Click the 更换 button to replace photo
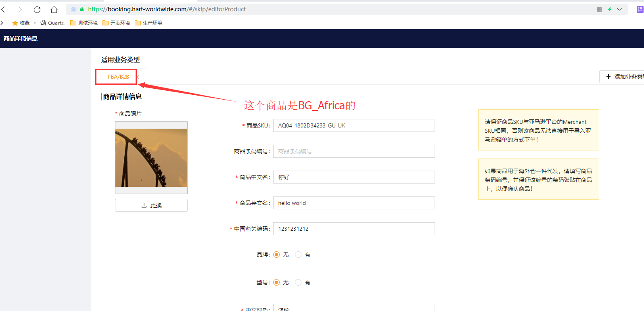 151,205
